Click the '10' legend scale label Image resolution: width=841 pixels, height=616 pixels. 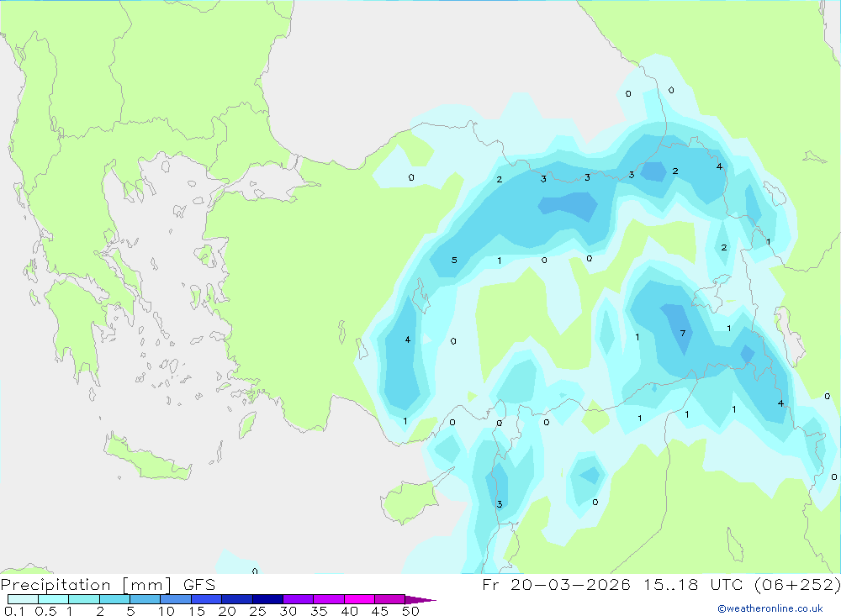pos(167,611)
